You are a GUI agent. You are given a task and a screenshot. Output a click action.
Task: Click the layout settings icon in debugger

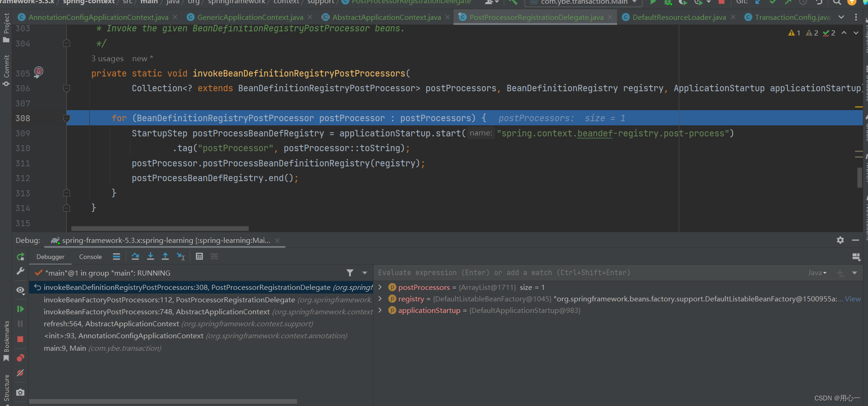(856, 257)
